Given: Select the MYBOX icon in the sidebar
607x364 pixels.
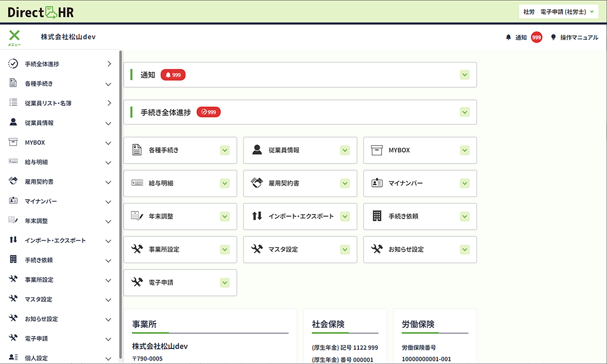Looking at the screenshot, I should 13,142.
